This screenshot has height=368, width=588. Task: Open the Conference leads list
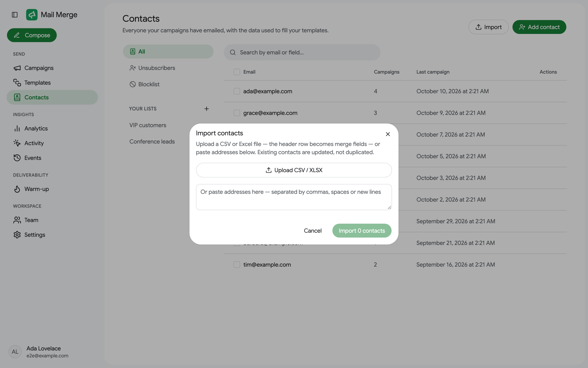click(x=152, y=142)
